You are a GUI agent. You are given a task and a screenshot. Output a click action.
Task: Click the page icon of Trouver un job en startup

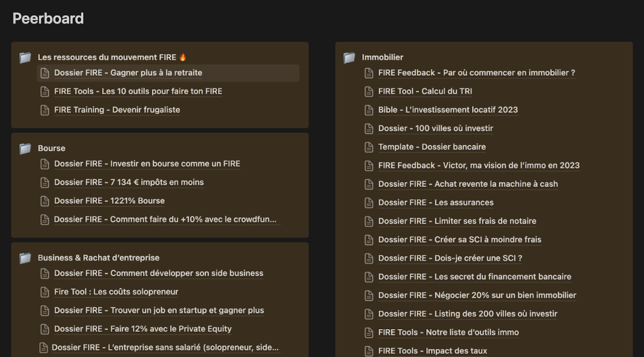click(x=45, y=310)
